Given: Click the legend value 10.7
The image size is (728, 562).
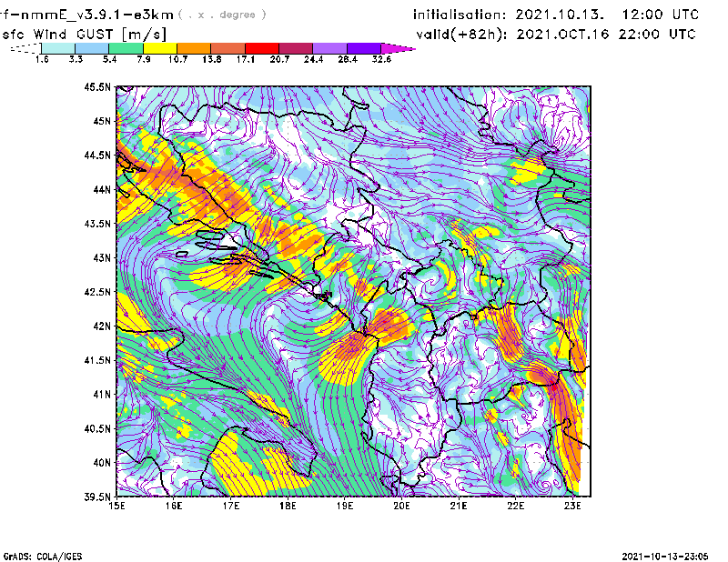Looking at the screenshot, I should (x=177, y=59).
